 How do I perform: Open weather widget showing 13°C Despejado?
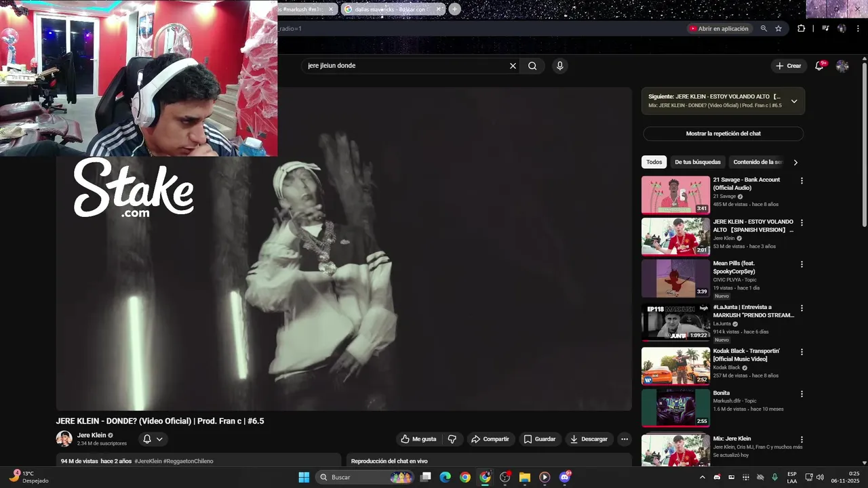point(28,477)
